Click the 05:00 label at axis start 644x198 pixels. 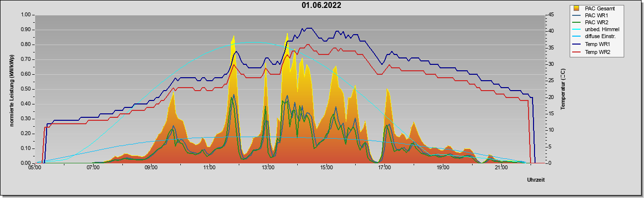pos(35,167)
